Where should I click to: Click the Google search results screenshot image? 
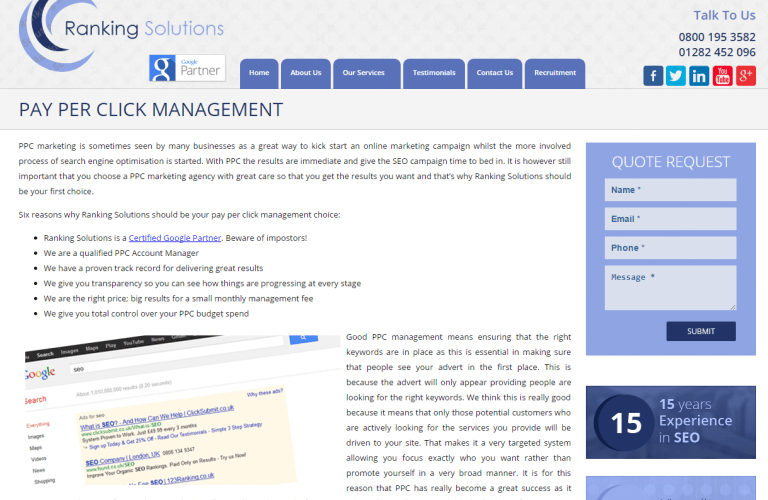(x=182, y=410)
